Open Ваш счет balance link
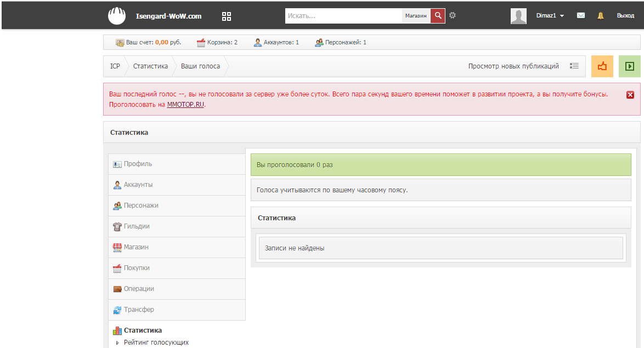This screenshot has width=644, height=348. pyautogui.click(x=153, y=42)
